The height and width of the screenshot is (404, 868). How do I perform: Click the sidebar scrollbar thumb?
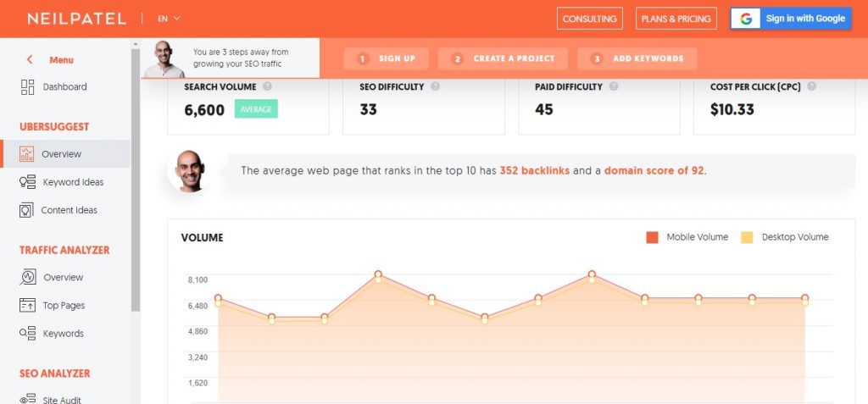point(136,180)
